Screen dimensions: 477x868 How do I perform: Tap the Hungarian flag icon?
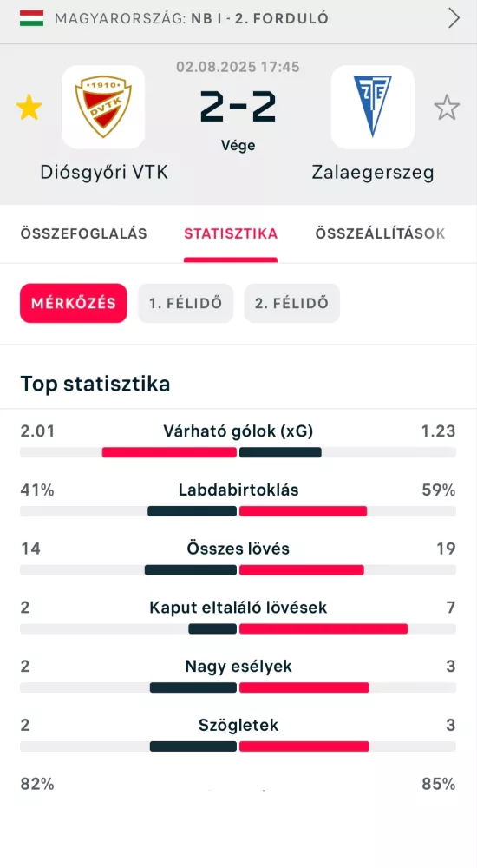pyautogui.click(x=31, y=18)
